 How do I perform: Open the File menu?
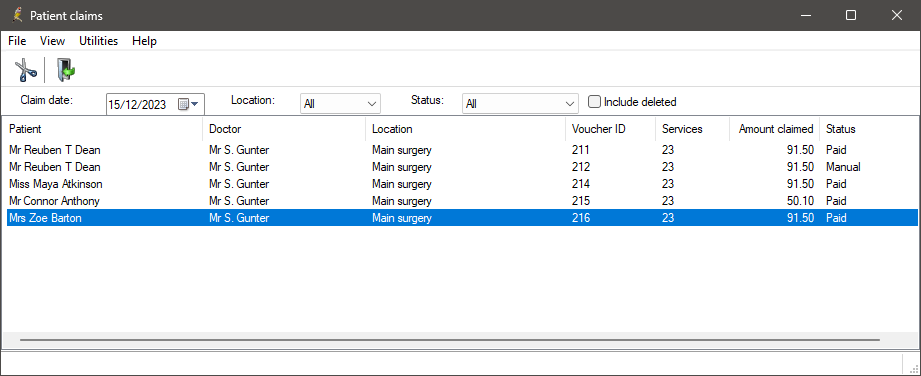point(17,41)
